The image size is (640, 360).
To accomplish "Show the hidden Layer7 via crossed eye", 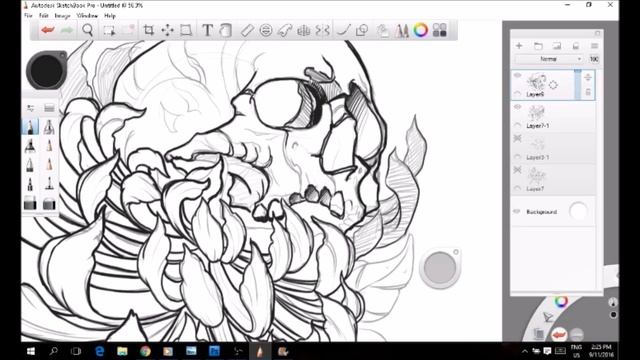I will coord(518,170).
